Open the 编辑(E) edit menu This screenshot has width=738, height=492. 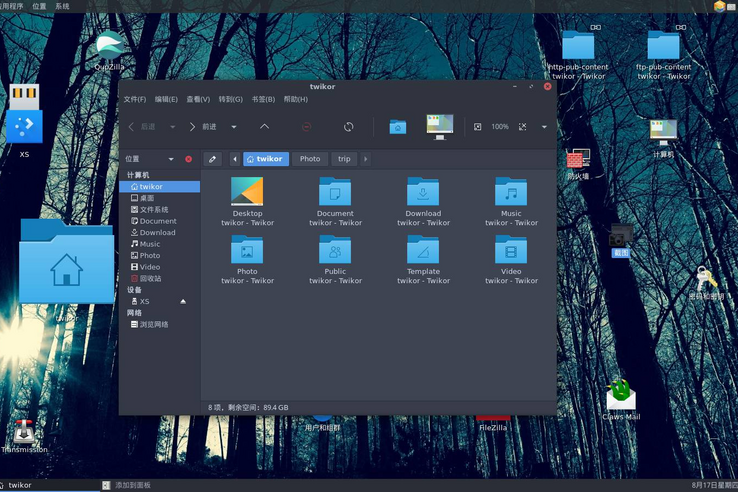tap(166, 100)
